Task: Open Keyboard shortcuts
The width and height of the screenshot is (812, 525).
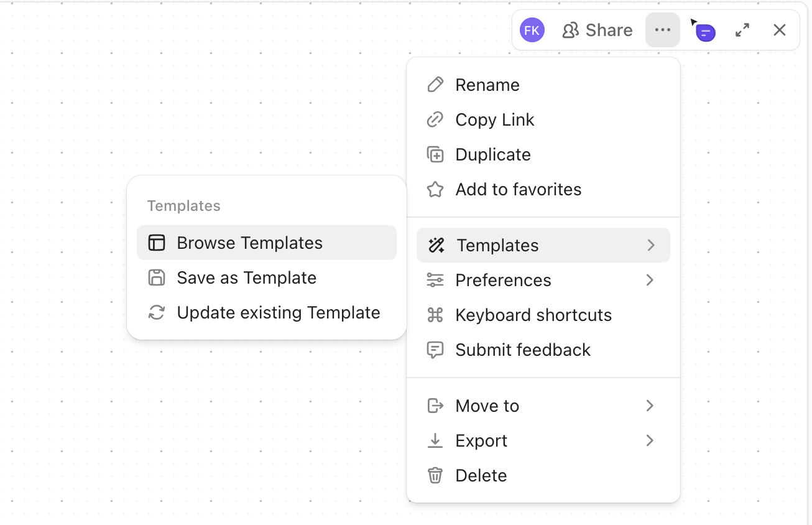Action: click(x=533, y=315)
